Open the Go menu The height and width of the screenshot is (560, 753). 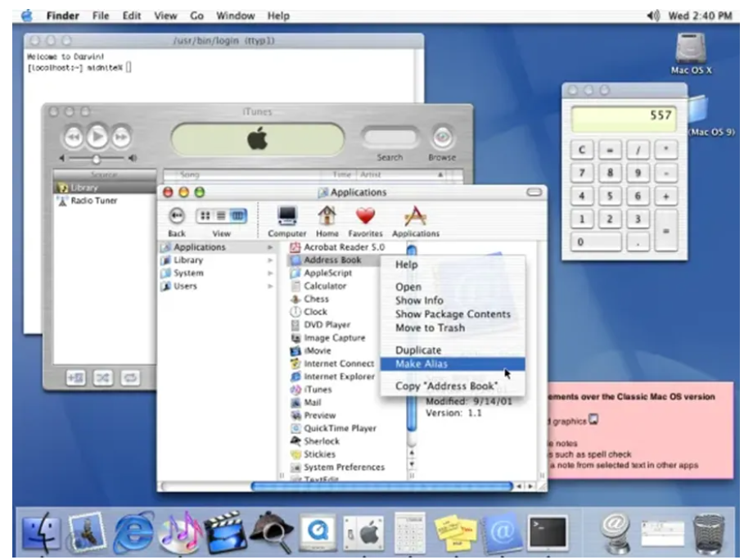click(x=196, y=16)
